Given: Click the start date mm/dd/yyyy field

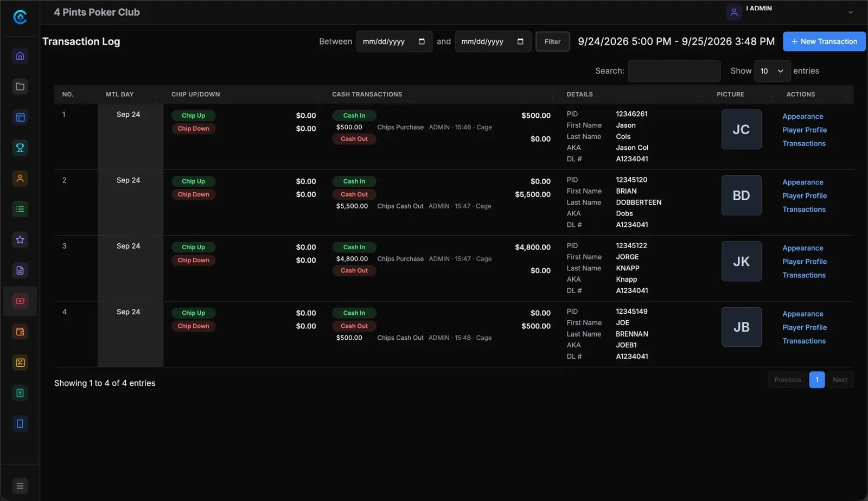Looking at the screenshot, I should (x=394, y=41).
